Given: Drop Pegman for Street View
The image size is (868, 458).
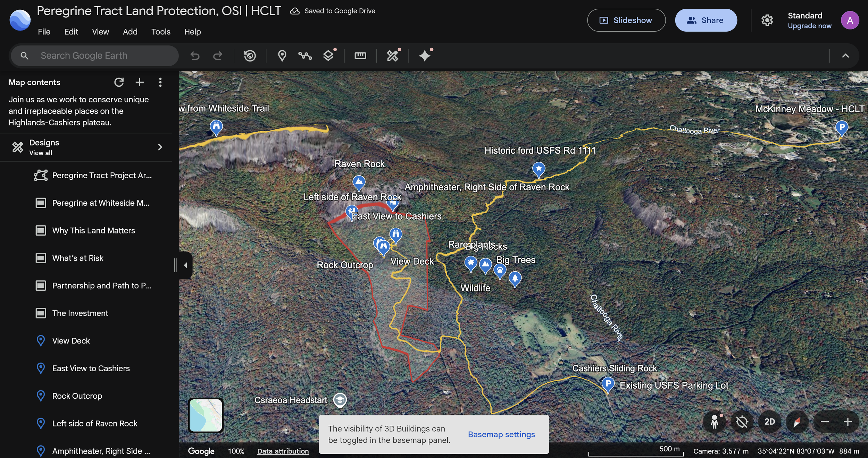Looking at the screenshot, I should click(714, 422).
